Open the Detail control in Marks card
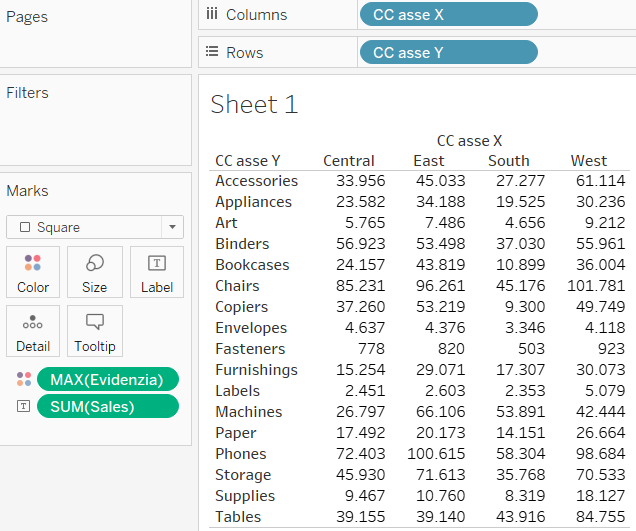This screenshot has width=636, height=531. 33,330
